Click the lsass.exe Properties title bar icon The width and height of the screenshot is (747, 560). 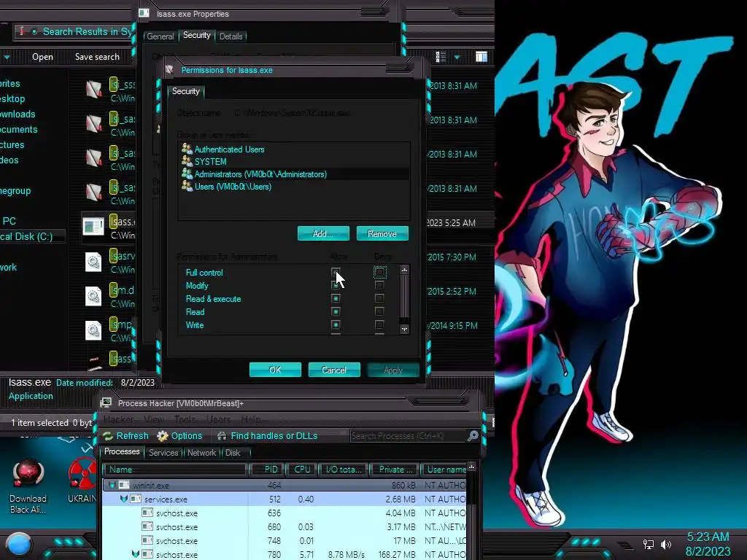[144, 13]
